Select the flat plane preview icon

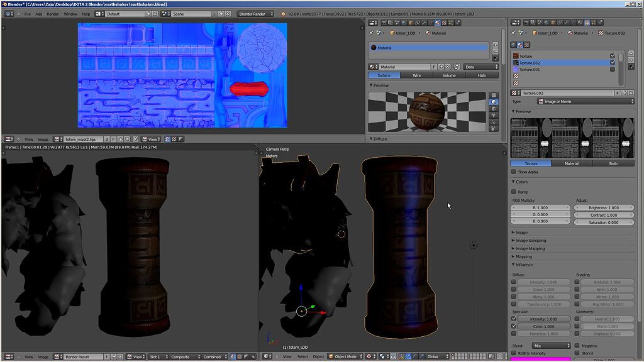click(494, 96)
